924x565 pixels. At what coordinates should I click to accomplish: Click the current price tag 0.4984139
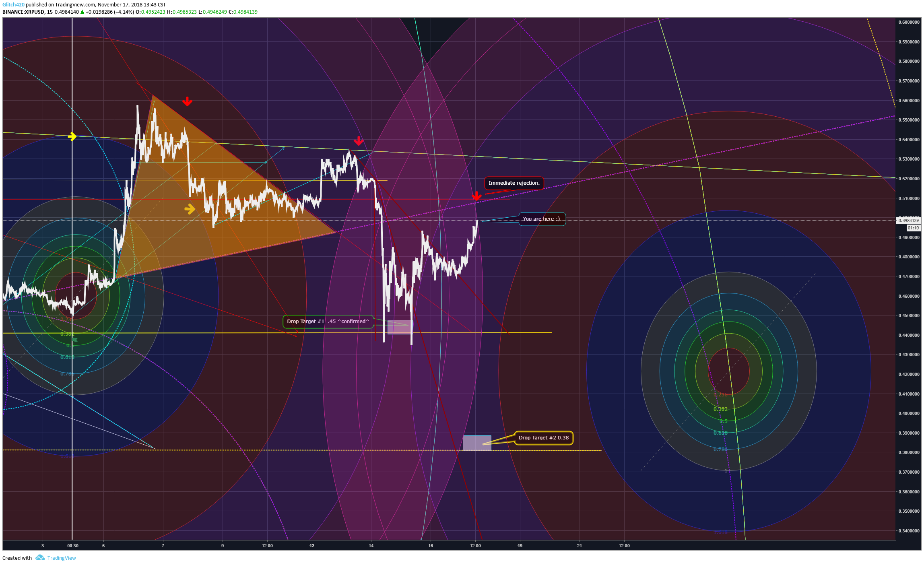(909, 221)
